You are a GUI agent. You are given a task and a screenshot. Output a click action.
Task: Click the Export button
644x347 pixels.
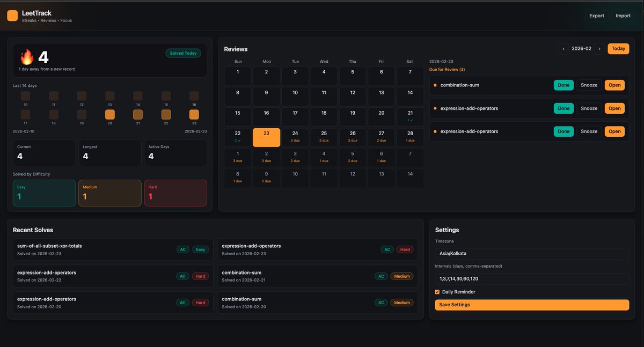596,16
